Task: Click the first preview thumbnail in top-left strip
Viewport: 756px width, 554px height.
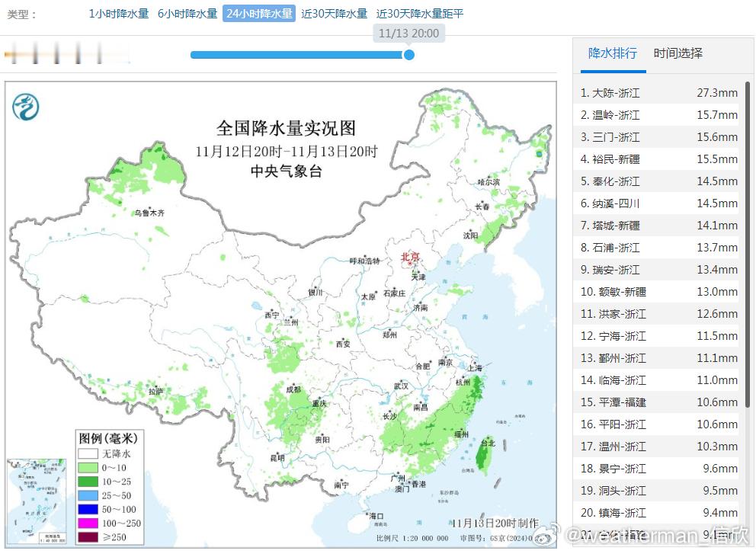Action: [x=14, y=54]
